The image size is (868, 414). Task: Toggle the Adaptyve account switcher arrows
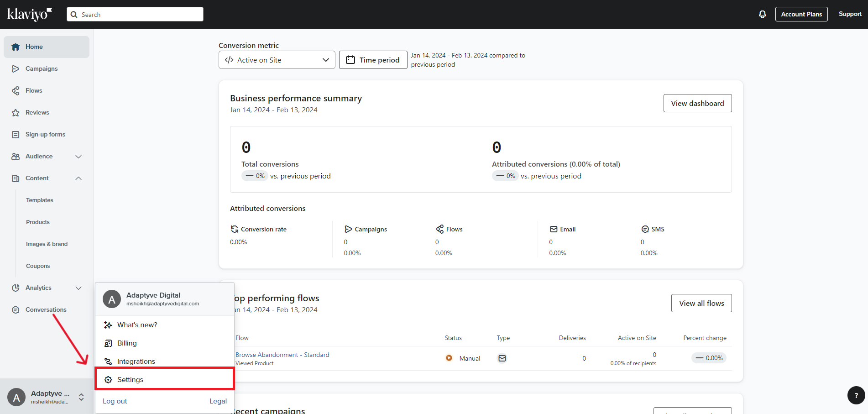[81, 397]
